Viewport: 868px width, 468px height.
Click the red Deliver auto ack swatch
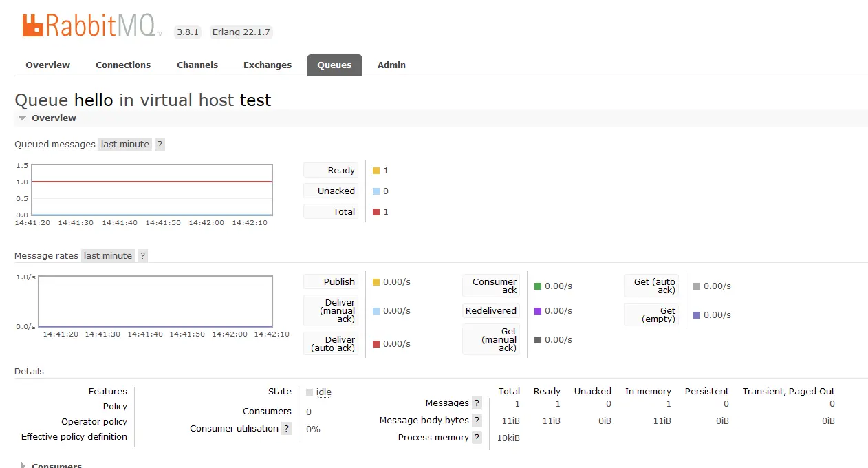tap(376, 344)
